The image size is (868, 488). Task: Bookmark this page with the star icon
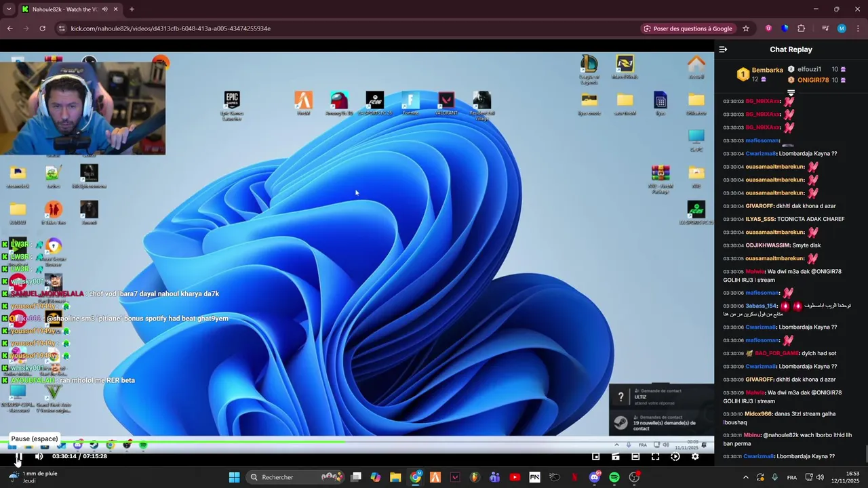(746, 28)
